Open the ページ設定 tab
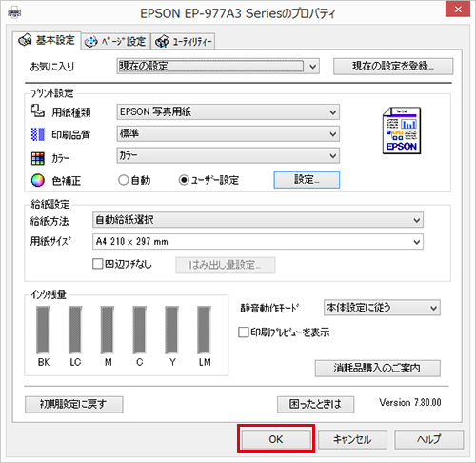This screenshot has width=476, height=463. [115, 41]
